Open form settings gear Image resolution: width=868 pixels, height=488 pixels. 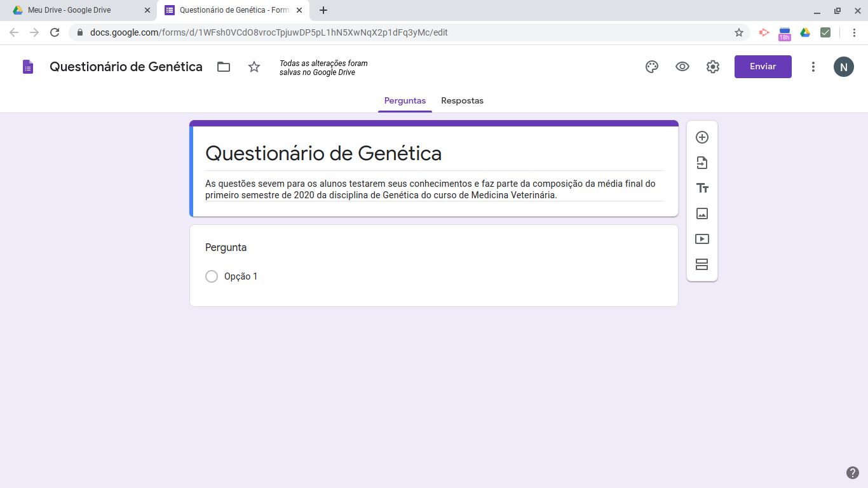(x=713, y=67)
